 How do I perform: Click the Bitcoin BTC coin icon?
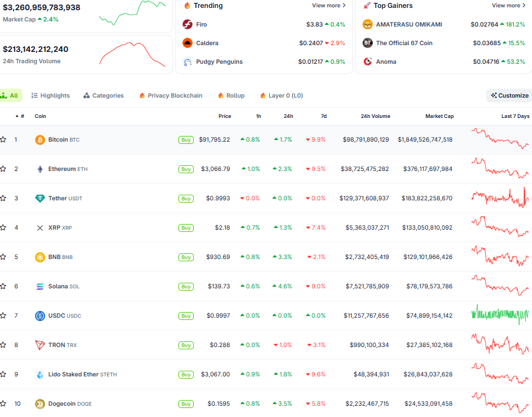(x=39, y=139)
